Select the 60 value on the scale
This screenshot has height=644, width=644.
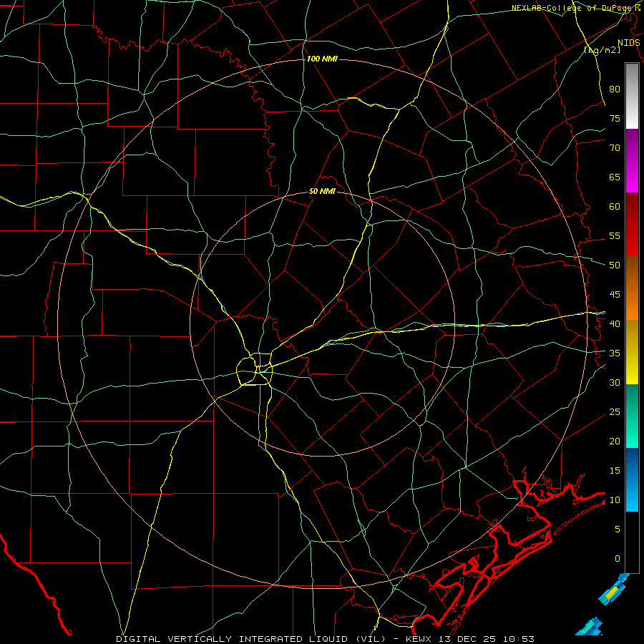click(x=615, y=207)
